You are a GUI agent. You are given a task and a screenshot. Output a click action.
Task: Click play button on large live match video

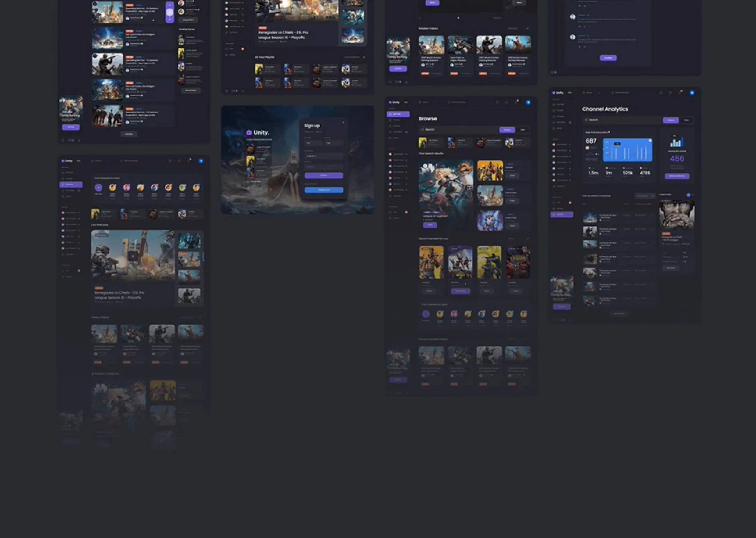coord(133,256)
